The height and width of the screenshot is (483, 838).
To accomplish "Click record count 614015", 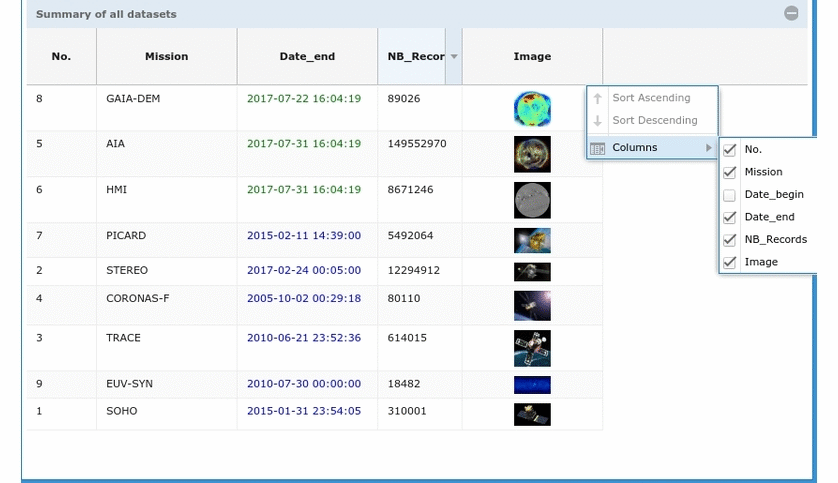I will (x=407, y=338).
